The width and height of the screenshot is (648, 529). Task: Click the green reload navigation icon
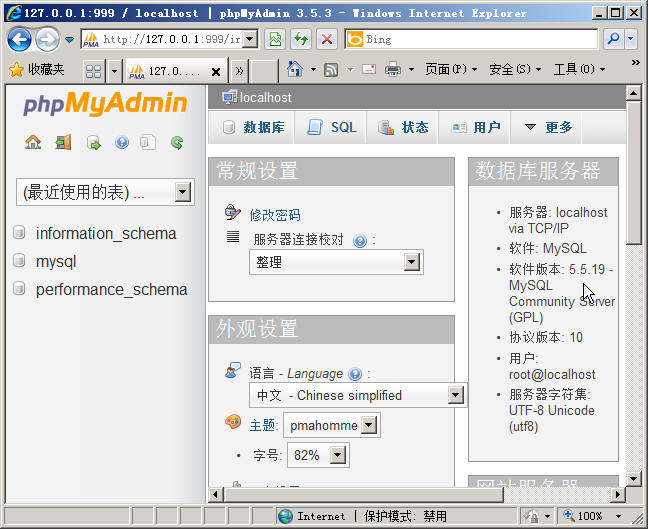point(177,143)
